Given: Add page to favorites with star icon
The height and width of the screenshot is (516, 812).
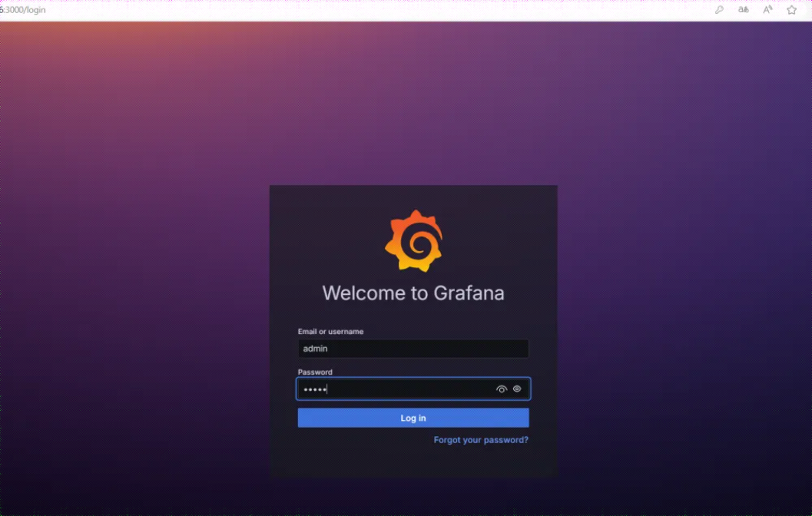Looking at the screenshot, I should (x=791, y=10).
